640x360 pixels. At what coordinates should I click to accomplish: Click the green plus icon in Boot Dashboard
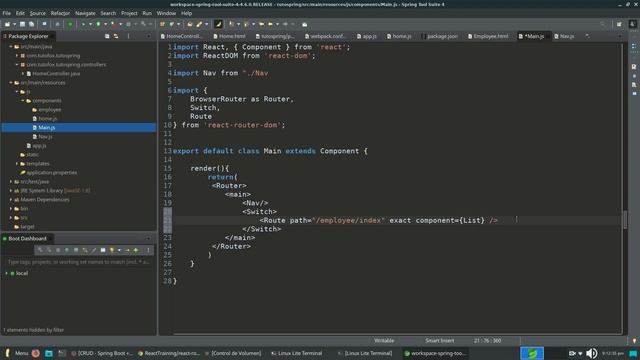click(136, 250)
